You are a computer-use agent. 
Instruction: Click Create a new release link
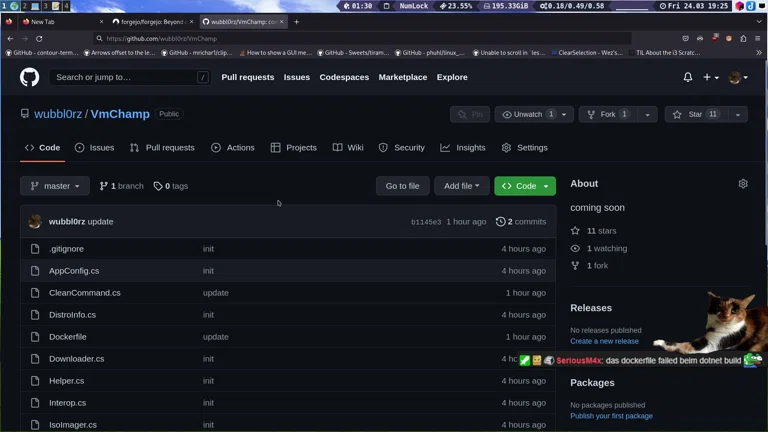(604, 341)
